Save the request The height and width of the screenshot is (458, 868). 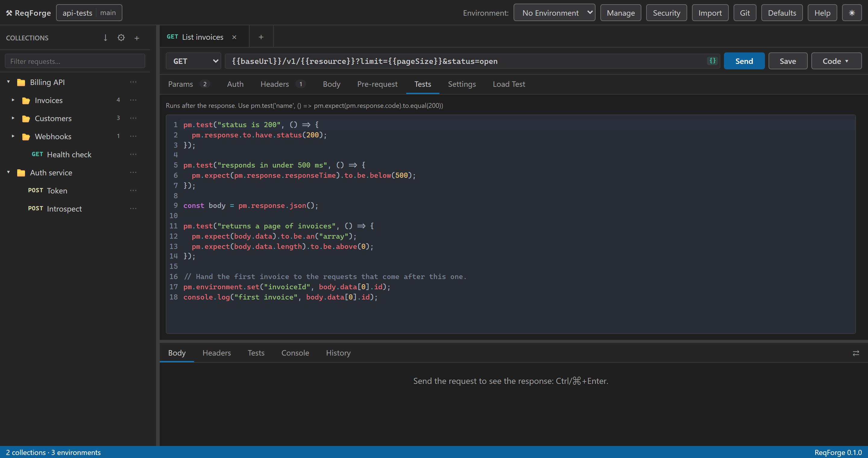(x=788, y=61)
